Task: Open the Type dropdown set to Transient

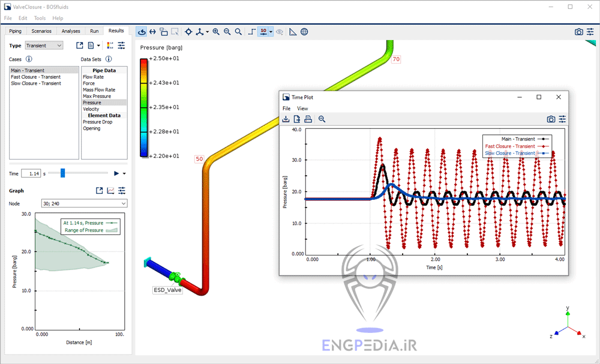Action: [44, 46]
